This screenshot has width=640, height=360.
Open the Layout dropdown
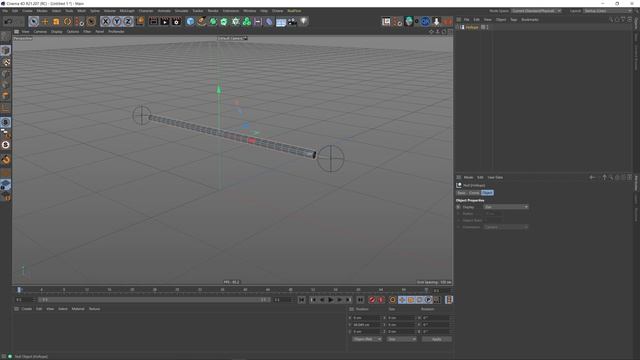608,11
